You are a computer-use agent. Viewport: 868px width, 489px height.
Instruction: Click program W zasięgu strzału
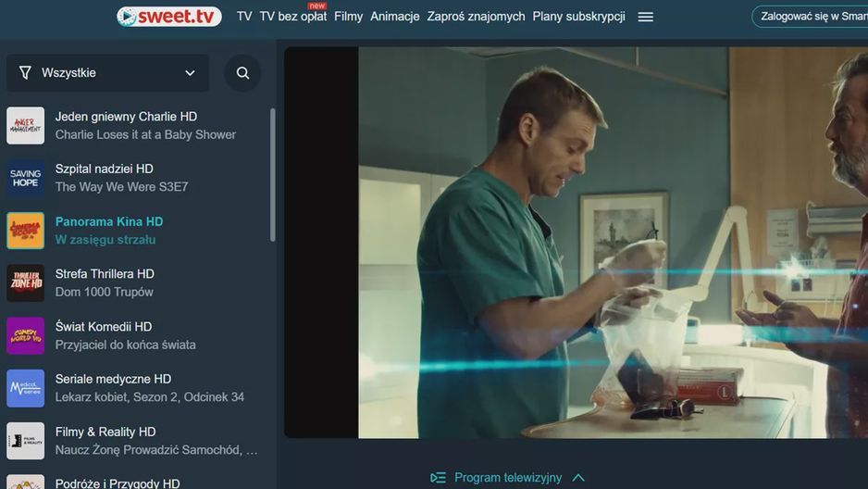[x=105, y=240]
